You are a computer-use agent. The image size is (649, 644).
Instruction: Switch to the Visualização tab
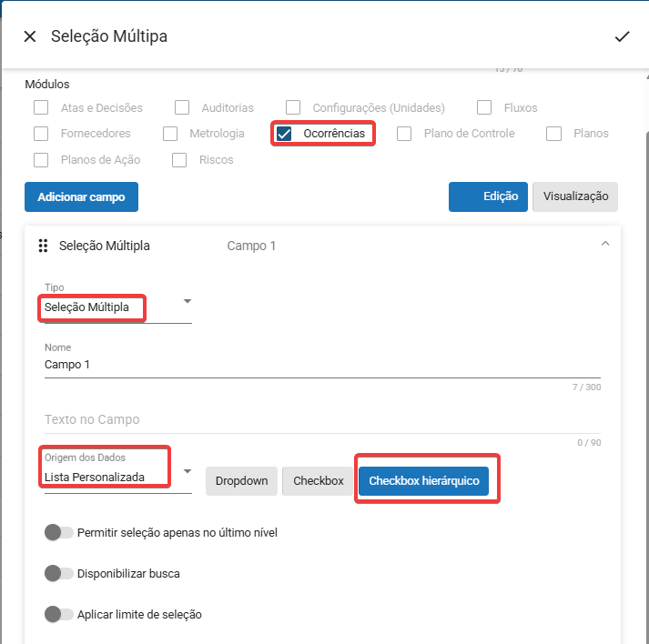pyautogui.click(x=574, y=196)
